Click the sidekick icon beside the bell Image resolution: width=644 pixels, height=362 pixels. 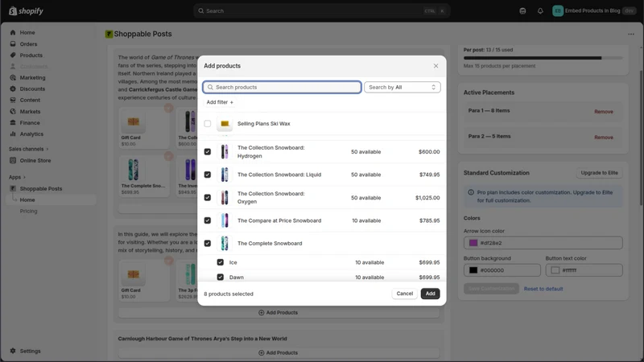point(522,11)
